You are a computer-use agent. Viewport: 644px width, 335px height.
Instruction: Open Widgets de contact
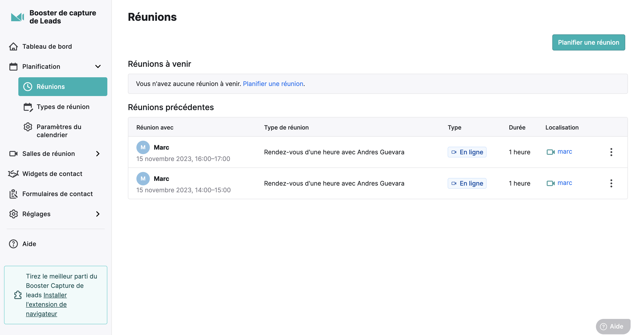click(x=52, y=174)
